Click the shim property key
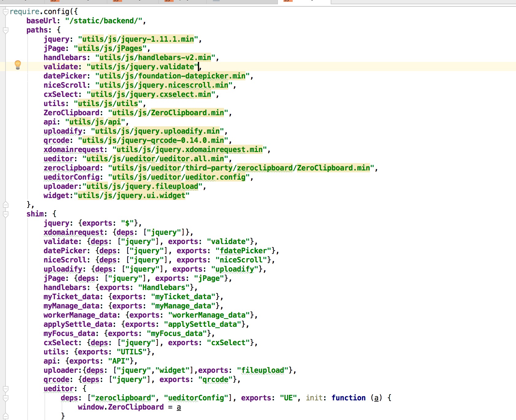This screenshot has width=516, height=420. click(35, 214)
